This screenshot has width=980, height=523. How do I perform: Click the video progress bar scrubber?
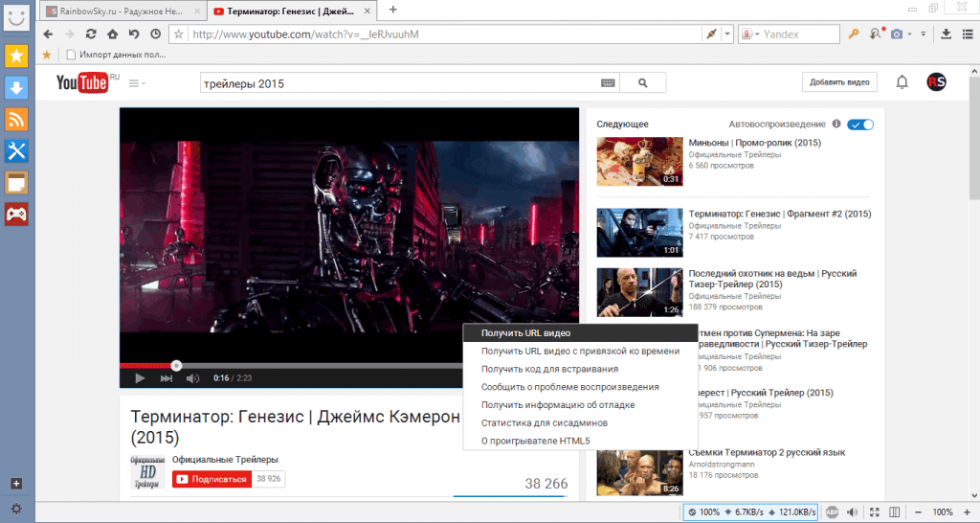pyautogui.click(x=176, y=365)
